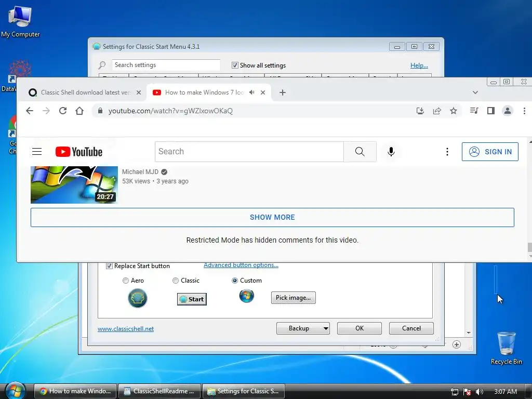Image resolution: width=532 pixels, height=399 pixels.
Task: Click Pick image button
Action: 293,298
